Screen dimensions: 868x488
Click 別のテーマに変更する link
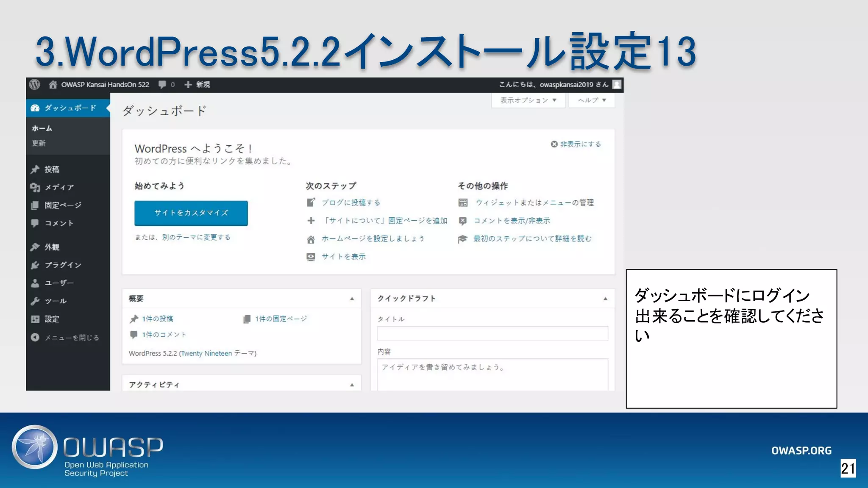tap(196, 237)
